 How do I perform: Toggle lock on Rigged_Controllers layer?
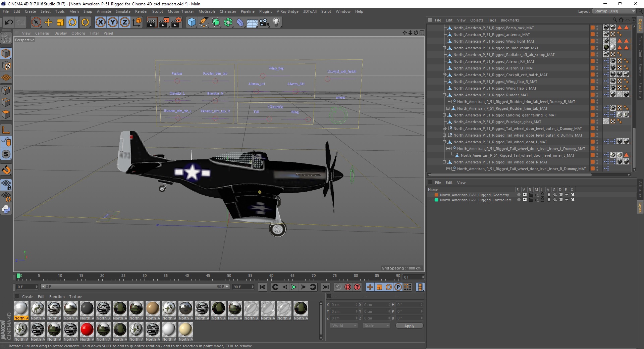click(x=542, y=200)
